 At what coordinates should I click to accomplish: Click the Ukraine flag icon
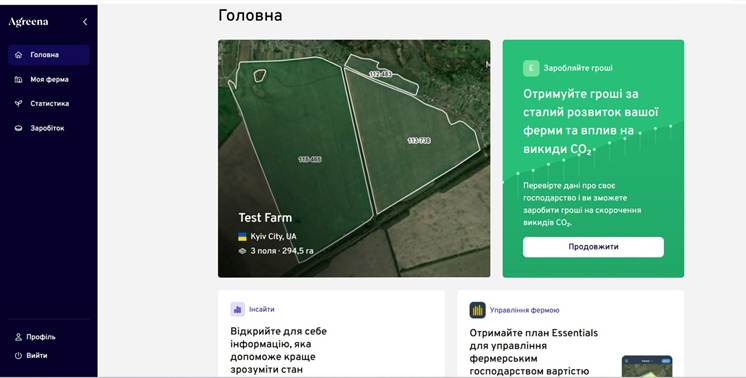click(242, 236)
